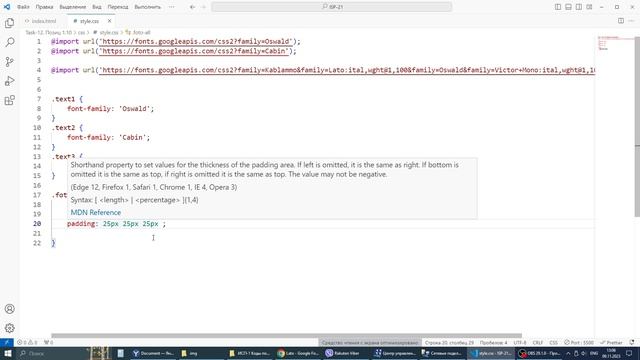Click the .foto-all breadcrumb symbol

138,32
